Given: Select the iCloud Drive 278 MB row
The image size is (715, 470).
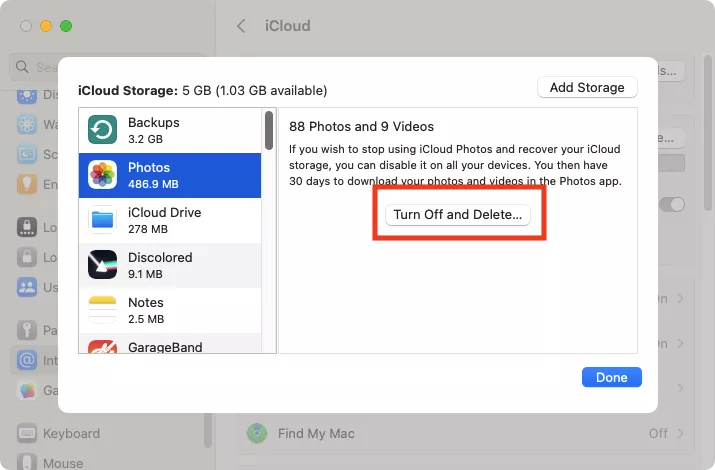Looking at the screenshot, I should tap(170, 220).
